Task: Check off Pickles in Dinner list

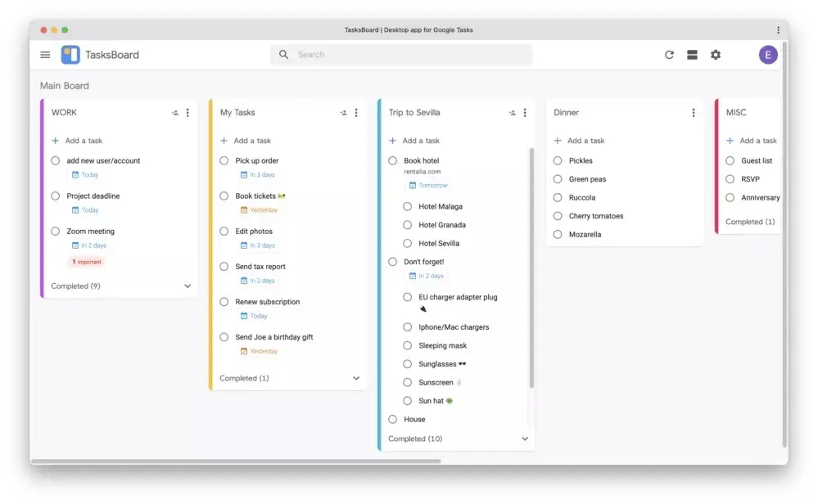Action: pos(558,160)
